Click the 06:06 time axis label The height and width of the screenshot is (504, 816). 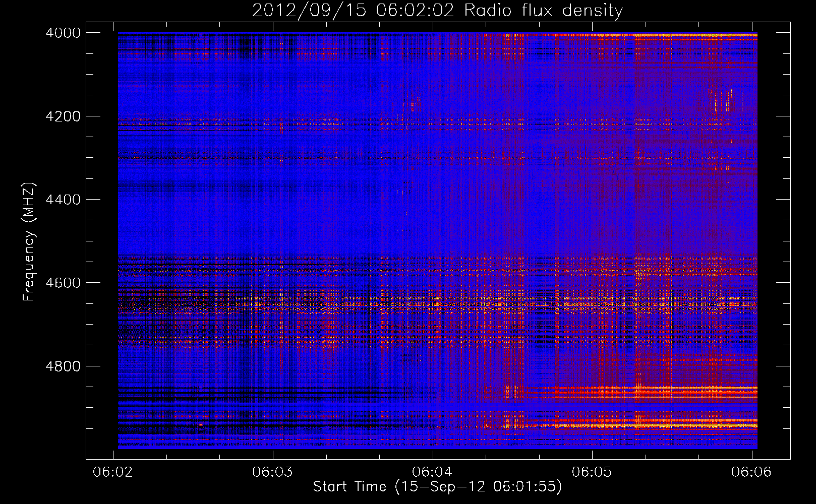point(751,472)
